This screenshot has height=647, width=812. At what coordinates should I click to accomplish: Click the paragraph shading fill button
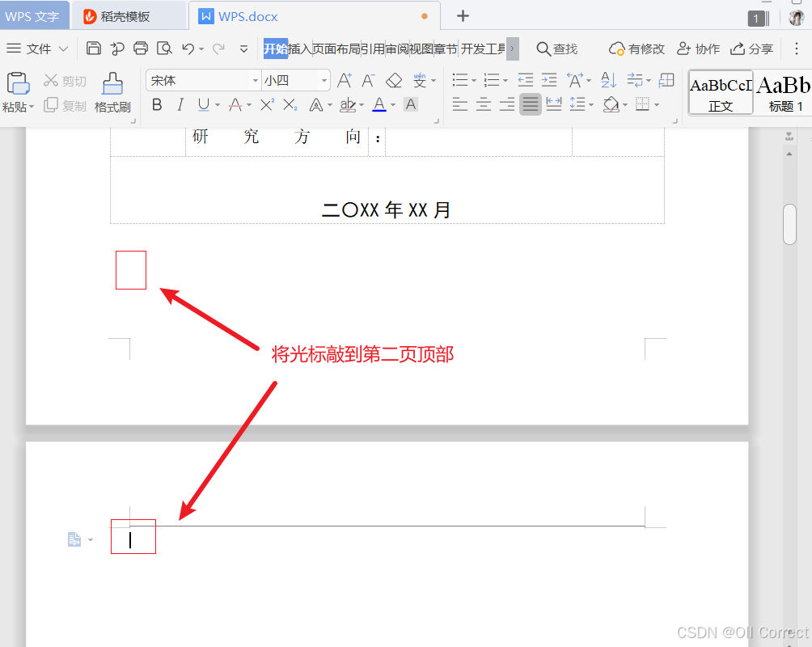click(611, 104)
